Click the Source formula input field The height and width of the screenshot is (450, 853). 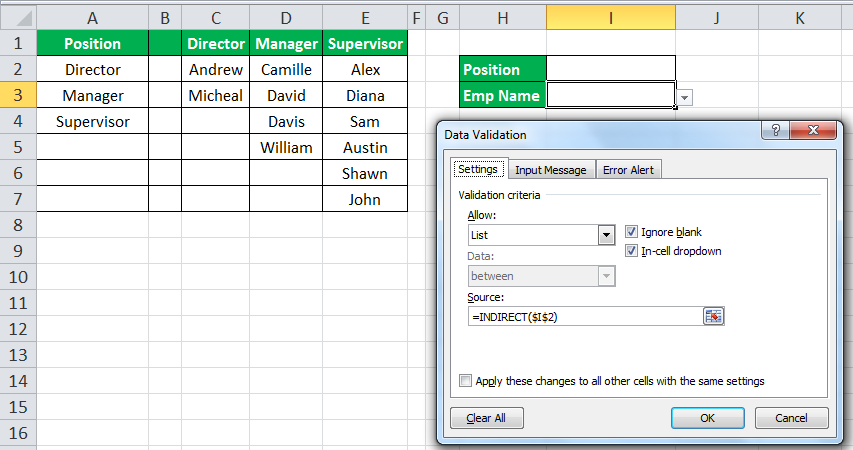(x=586, y=317)
